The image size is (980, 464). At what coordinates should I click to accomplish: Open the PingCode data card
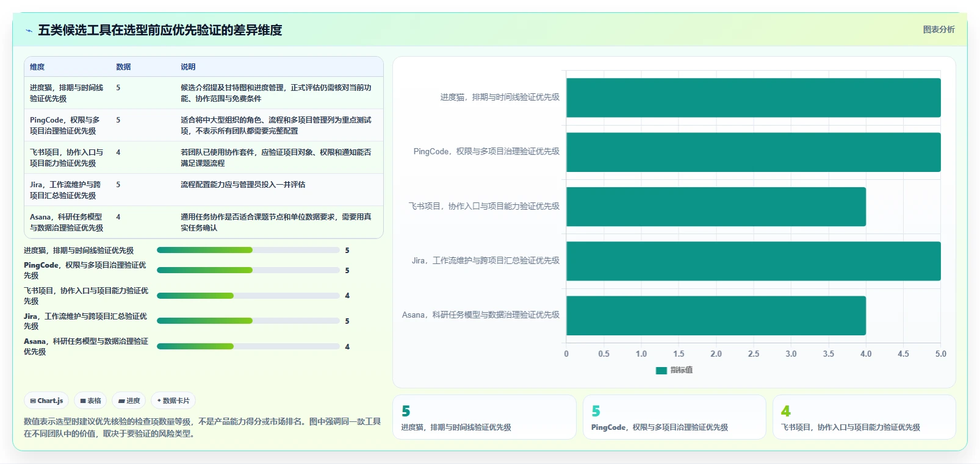pos(674,417)
